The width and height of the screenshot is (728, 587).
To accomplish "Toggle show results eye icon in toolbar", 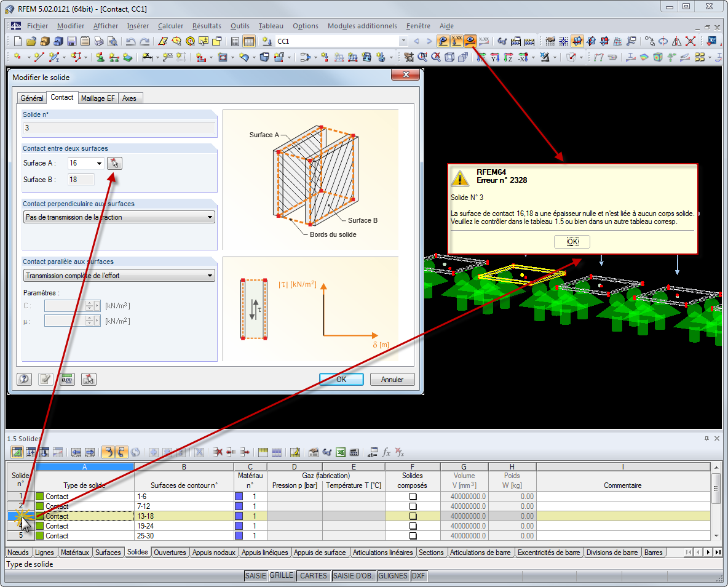I will pos(470,41).
